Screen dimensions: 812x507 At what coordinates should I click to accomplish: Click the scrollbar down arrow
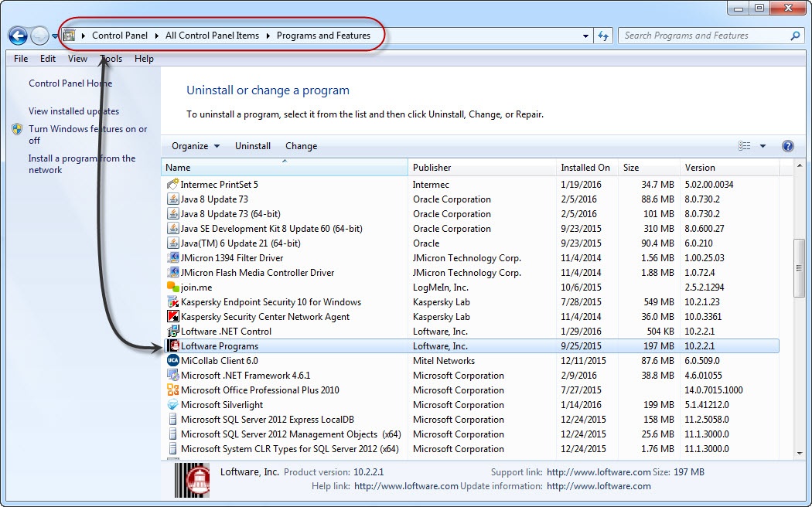click(800, 453)
